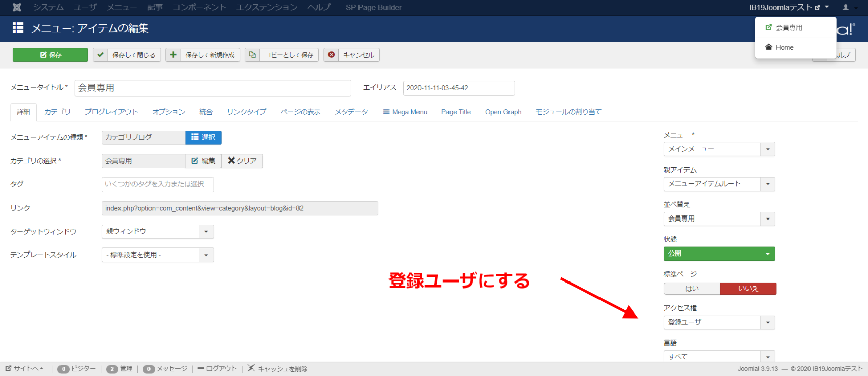This screenshot has height=376, width=868.
Task: Click the 編集 category edit button
Action: [203, 161]
